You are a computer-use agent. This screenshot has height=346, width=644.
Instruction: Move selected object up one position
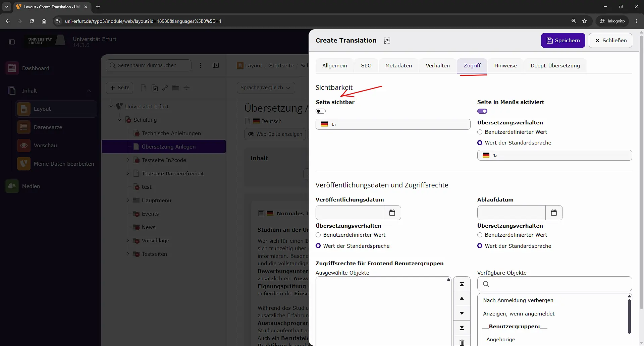tap(462, 298)
